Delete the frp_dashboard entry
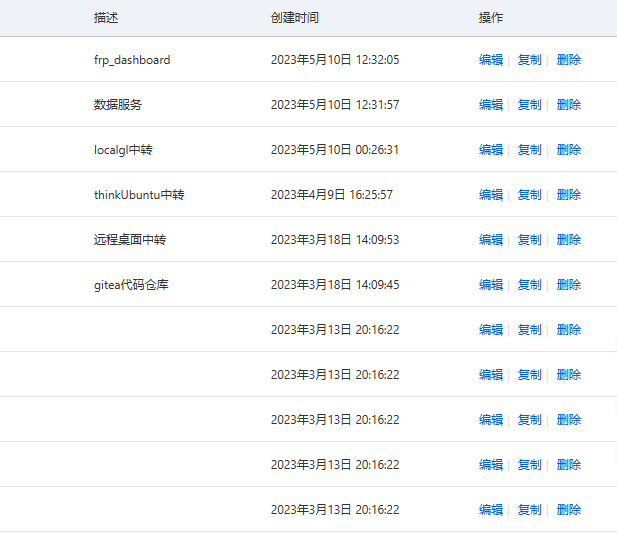Image resolution: width=617 pixels, height=542 pixels. [568, 60]
